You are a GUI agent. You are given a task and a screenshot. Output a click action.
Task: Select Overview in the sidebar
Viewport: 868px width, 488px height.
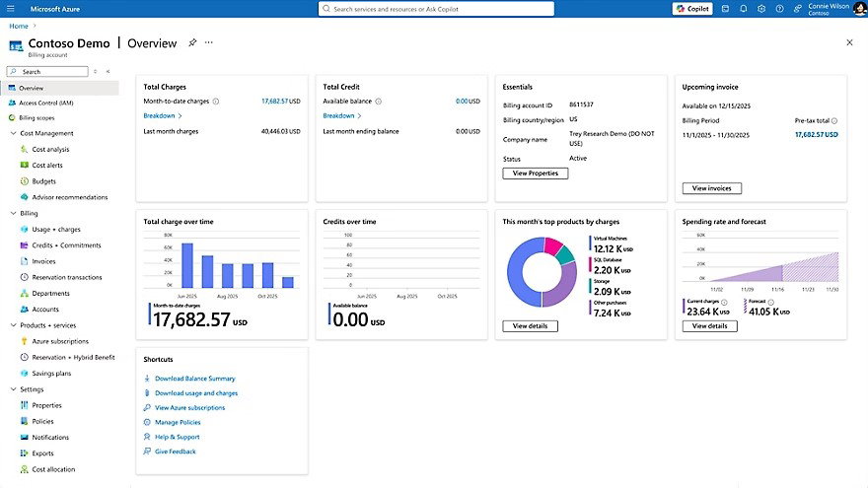[x=60, y=88]
